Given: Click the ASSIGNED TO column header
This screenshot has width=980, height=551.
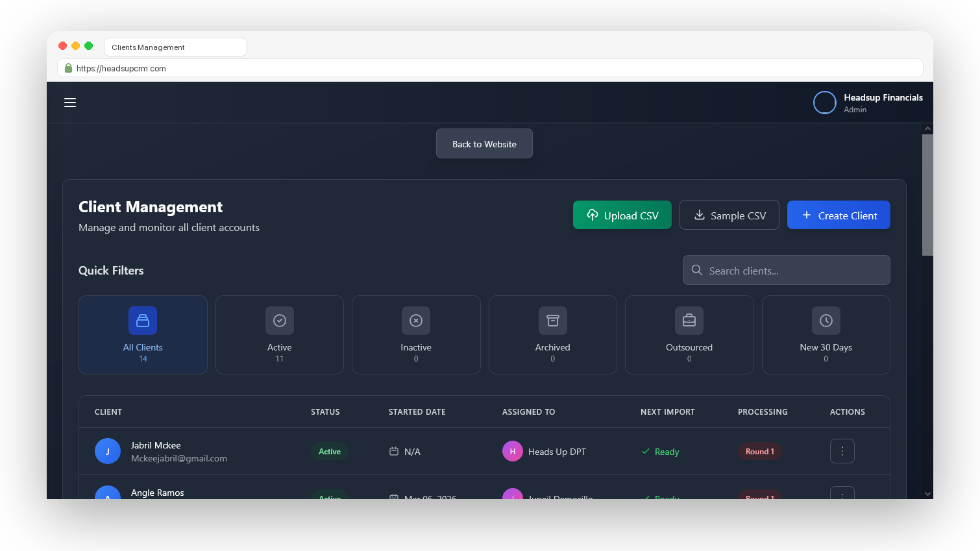Looking at the screenshot, I should click(x=529, y=411).
